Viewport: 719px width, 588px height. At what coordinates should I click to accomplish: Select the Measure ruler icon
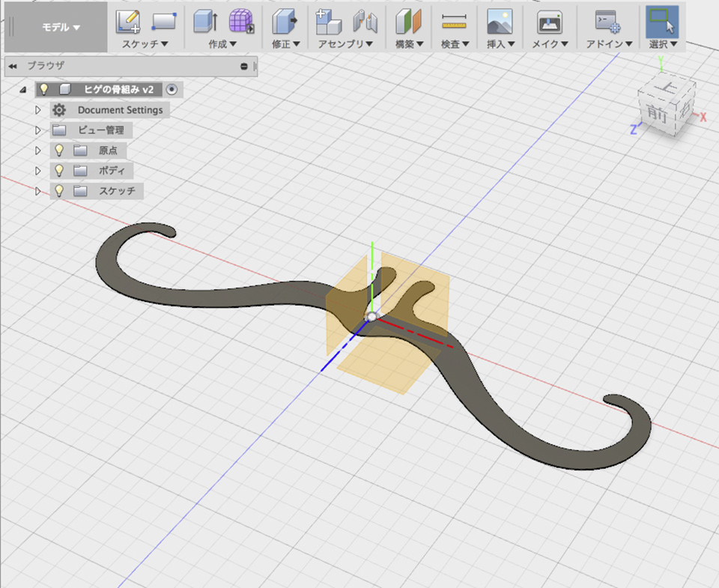[454, 22]
